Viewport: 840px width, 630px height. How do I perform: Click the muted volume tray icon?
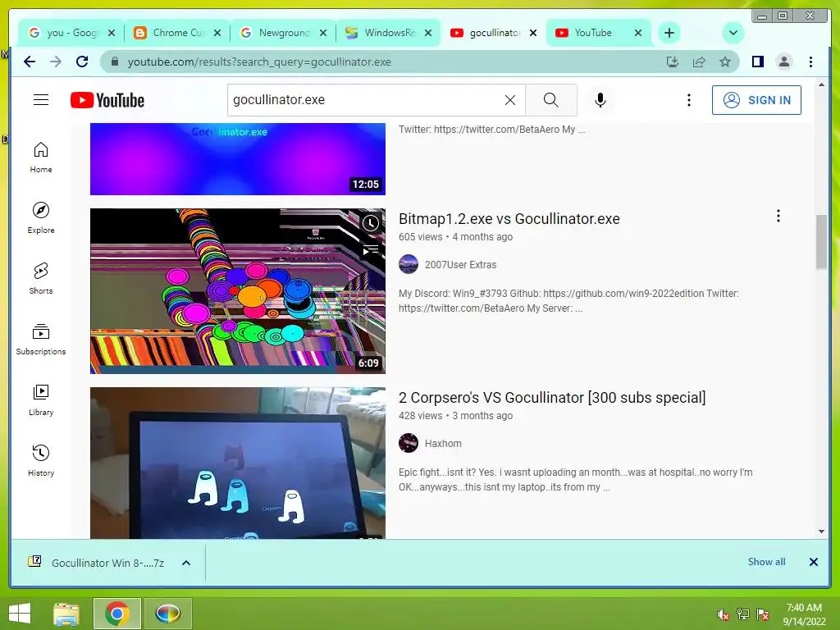pyautogui.click(x=724, y=614)
